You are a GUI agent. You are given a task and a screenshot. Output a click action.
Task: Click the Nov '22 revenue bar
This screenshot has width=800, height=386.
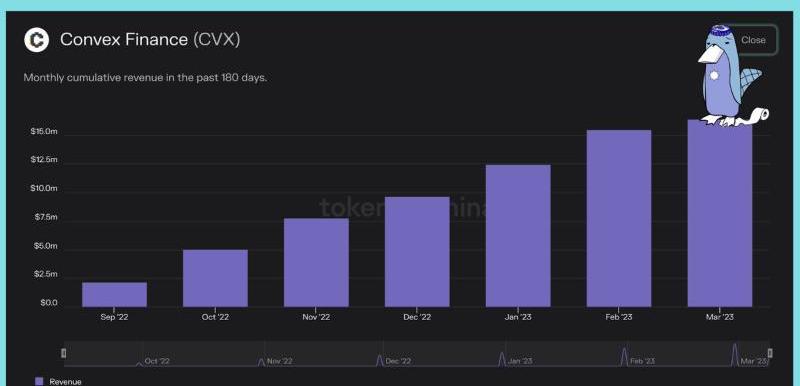(316, 262)
